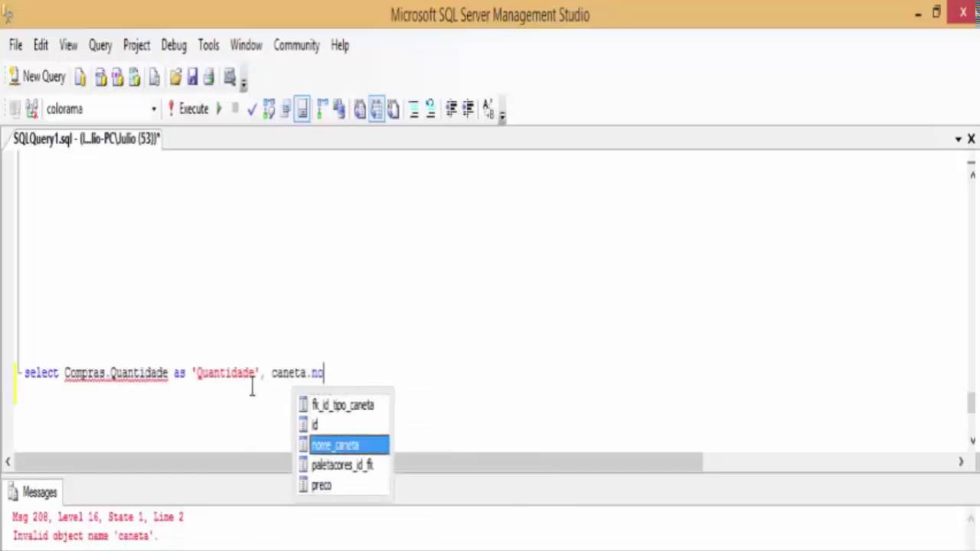This screenshot has height=551, width=980.
Task: Close the SQLQuery1.sql document tab
Action: coord(971,139)
